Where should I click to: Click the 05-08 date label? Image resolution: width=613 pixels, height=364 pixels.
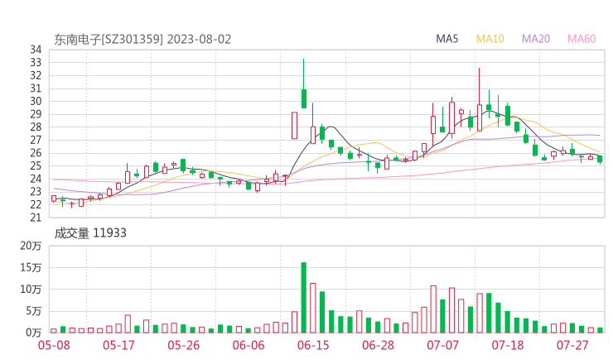tap(54, 345)
